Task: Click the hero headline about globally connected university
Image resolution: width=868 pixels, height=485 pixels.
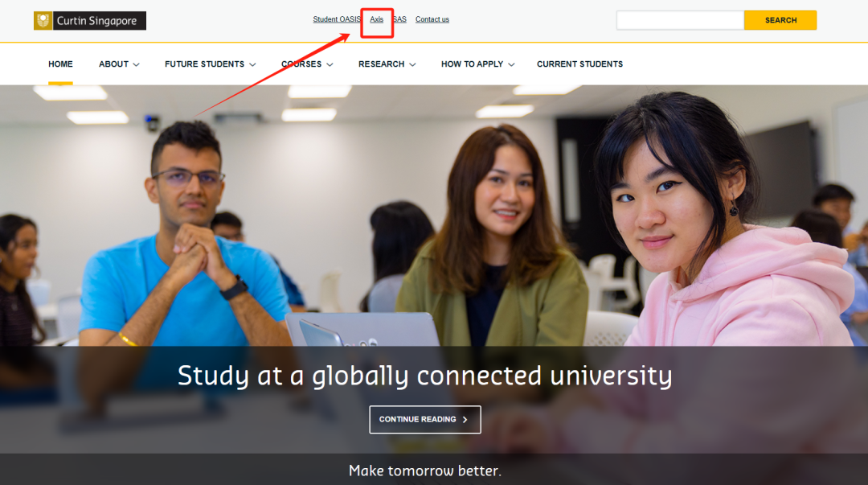Action: pyautogui.click(x=424, y=376)
